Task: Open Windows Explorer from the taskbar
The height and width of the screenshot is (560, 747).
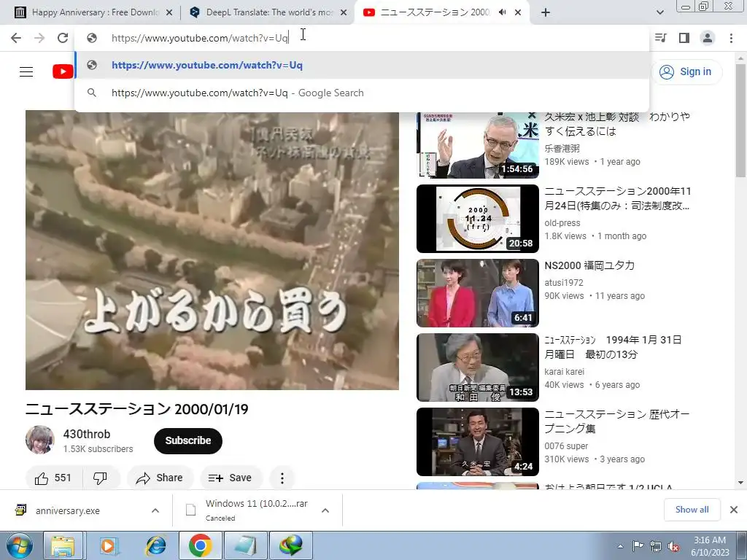Action: pos(63,545)
